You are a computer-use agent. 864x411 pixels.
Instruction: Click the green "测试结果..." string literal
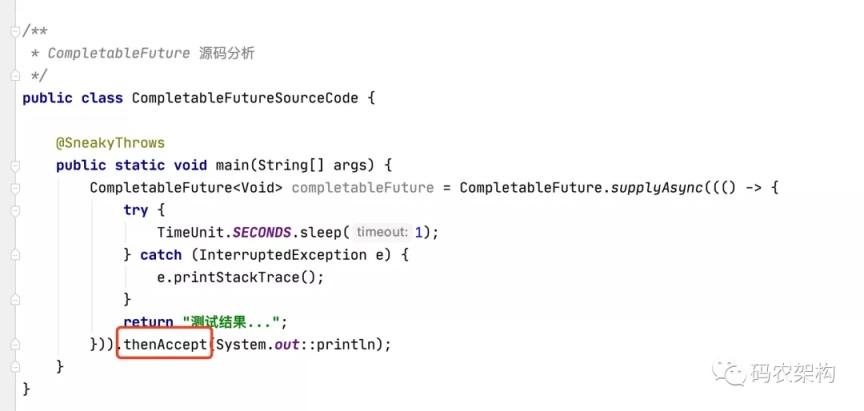click(x=234, y=321)
